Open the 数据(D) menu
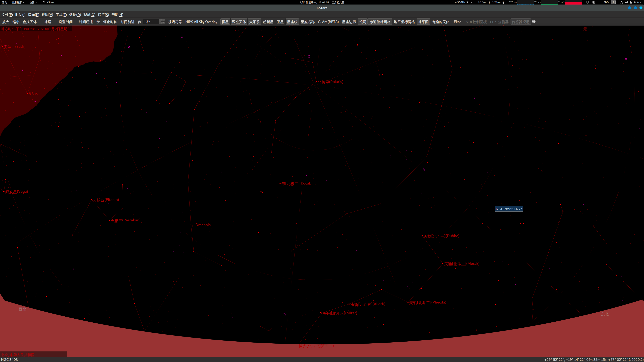 [75, 15]
